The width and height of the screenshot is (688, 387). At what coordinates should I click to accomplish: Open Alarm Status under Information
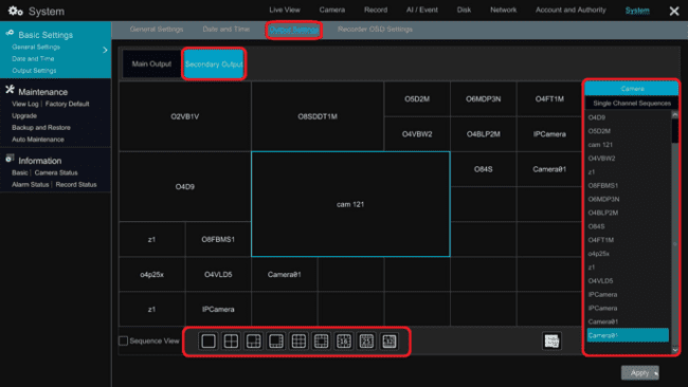[x=30, y=185]
